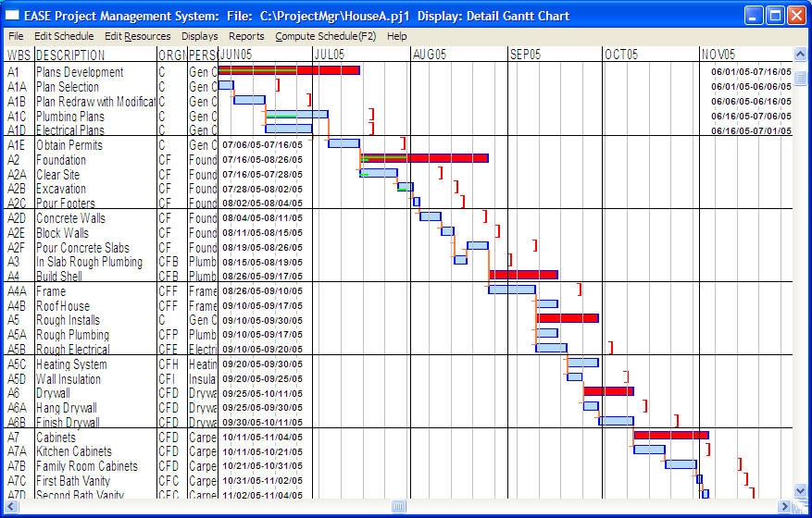Select the 'Roof House' description
This screenshot has width=812, height=518.
[x=63, y=306]
